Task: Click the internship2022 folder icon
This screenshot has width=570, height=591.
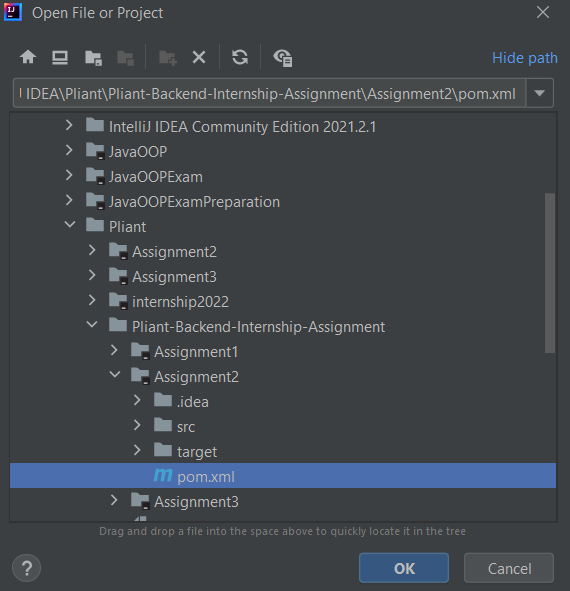Action: click(x=118, y=301)
